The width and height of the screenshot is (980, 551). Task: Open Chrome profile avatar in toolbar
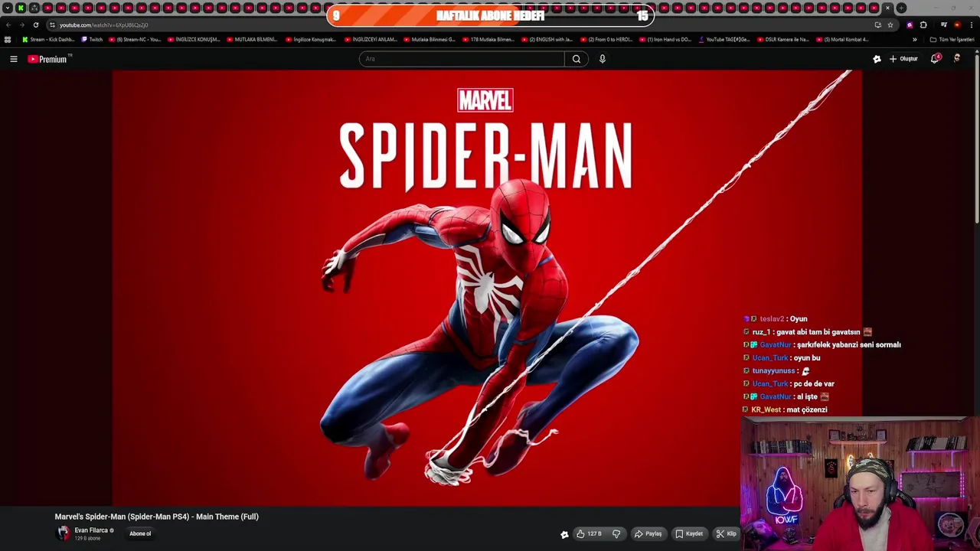tap(957, 25)
